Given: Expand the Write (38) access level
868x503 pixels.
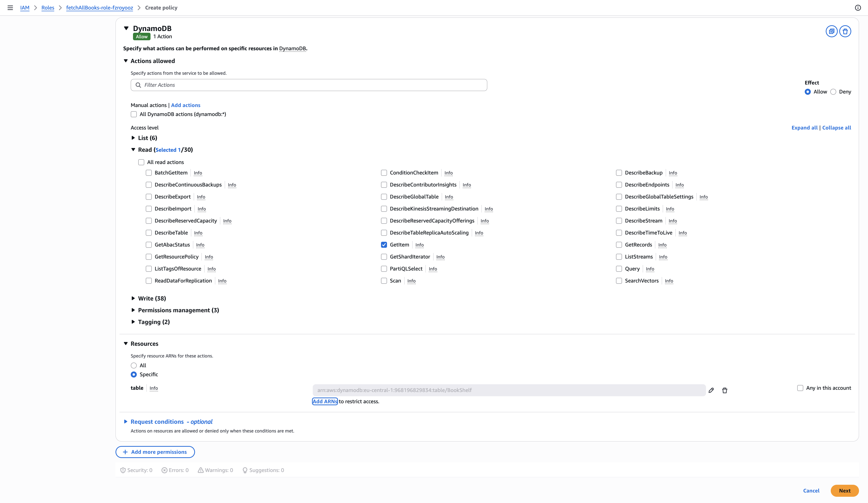Looking at the screenshot, I should [x=133, y=298].
